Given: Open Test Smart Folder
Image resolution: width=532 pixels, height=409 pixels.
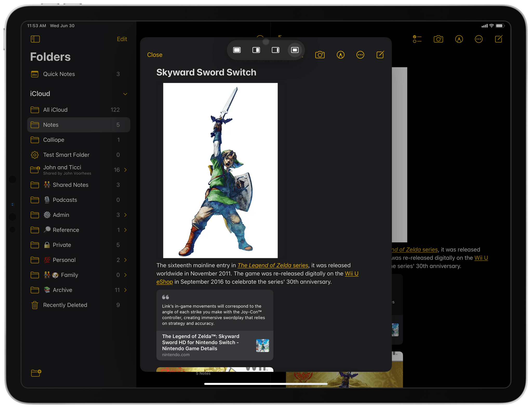Looking at the screenshot, I should (78, 155).
